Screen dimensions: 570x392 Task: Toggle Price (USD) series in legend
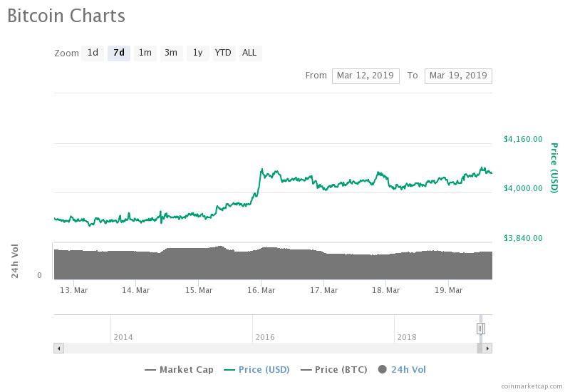[256, 370]
